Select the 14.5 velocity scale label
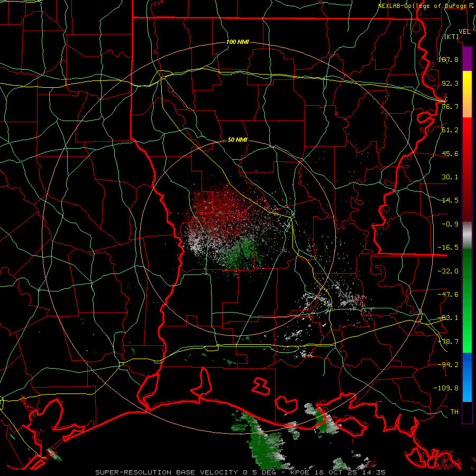476x476 pixels. pyautogui.click(x=450, y=200)
